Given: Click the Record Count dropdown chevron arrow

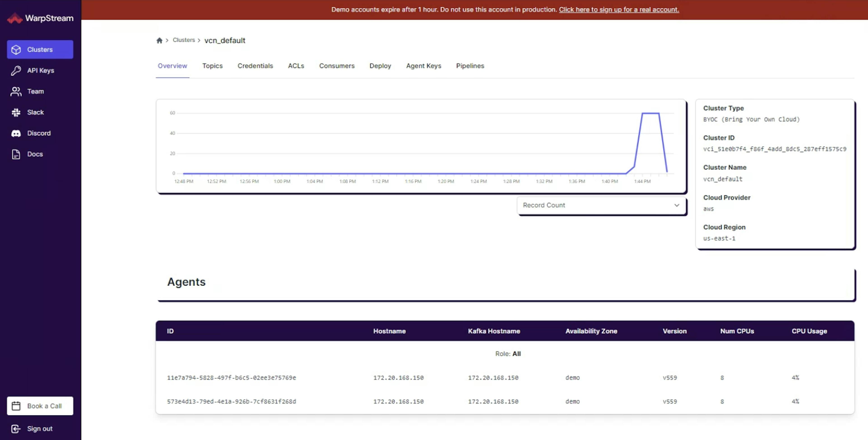Looking at the screenshot, I should 677,205.
